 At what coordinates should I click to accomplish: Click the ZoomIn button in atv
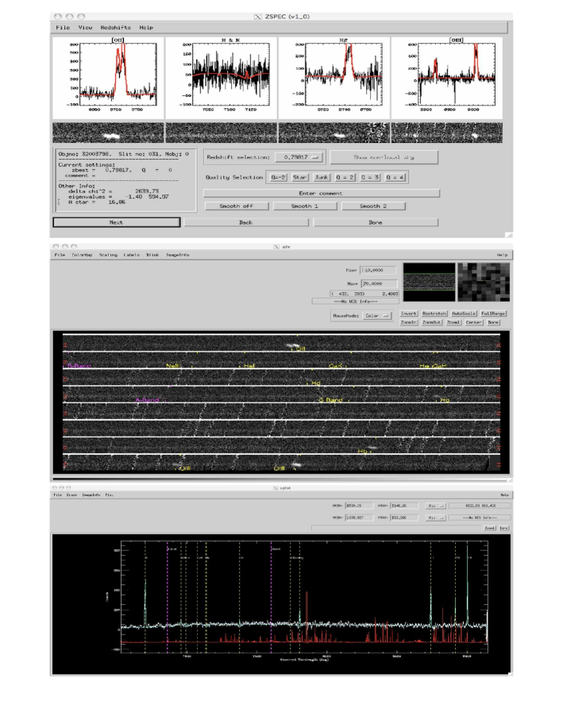coord(409,322)
